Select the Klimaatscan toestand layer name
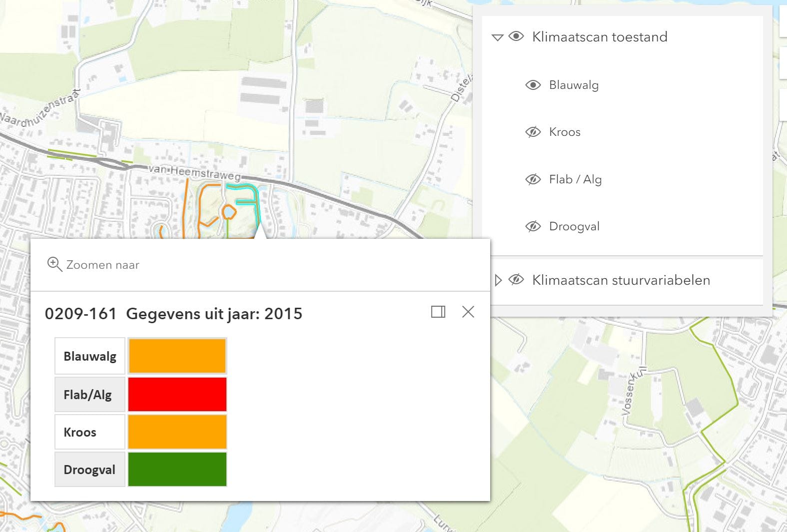 [x=600, y=36]
